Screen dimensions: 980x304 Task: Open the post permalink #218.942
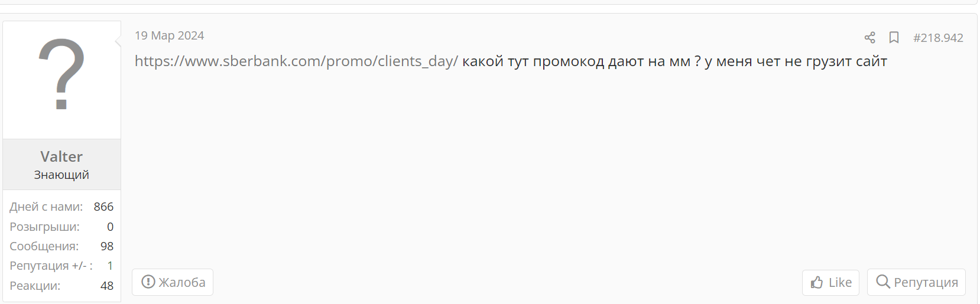pyautogui.click(x=938, y=38)
